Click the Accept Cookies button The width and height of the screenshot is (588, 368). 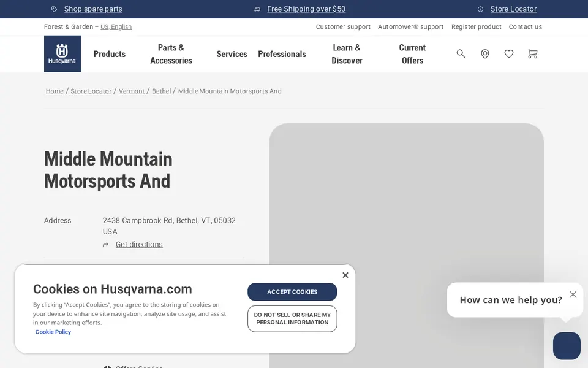(x=292, y=292)
